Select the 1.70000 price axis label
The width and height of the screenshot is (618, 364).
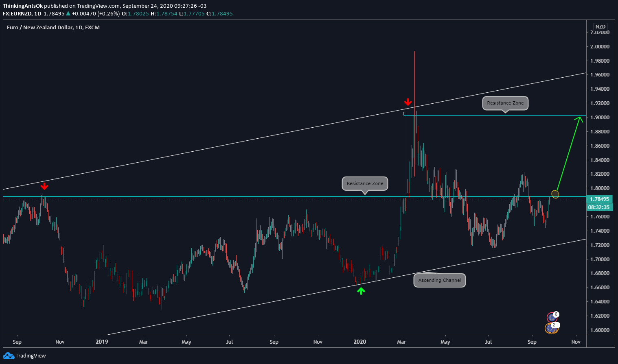click(600, 259)
